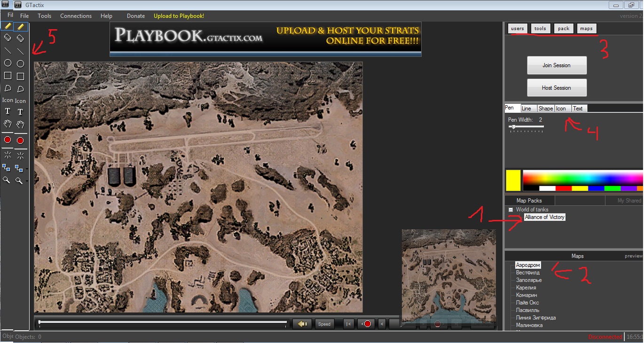
Task: Adjust the Pen Width slider
Action: pos(526,127)
